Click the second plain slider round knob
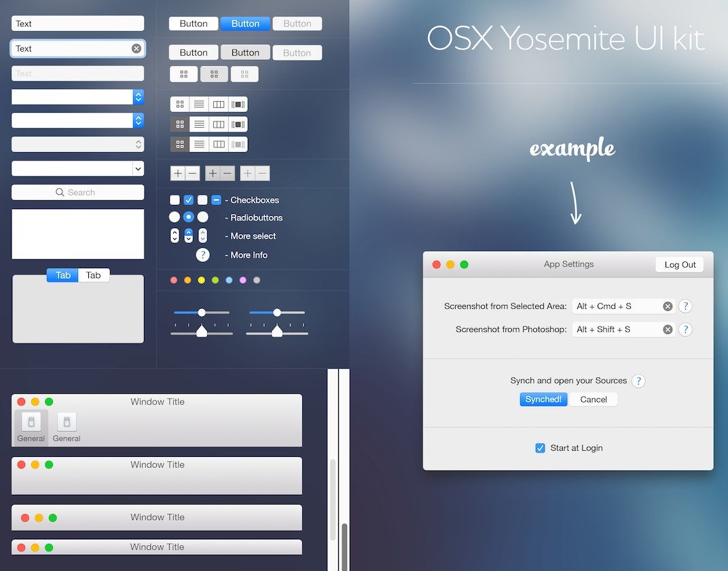 [x=276, y=312]
